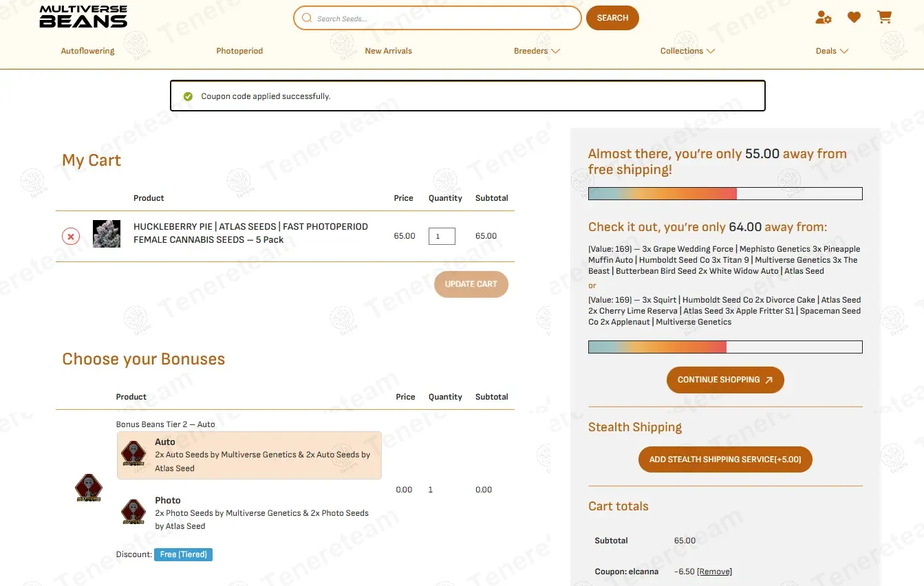Image resolution: width=924 pixels, height=586 pixels.
Task: Click the Multiverse Beans logo
Action: pyautogui.click(x=83, y=17)
